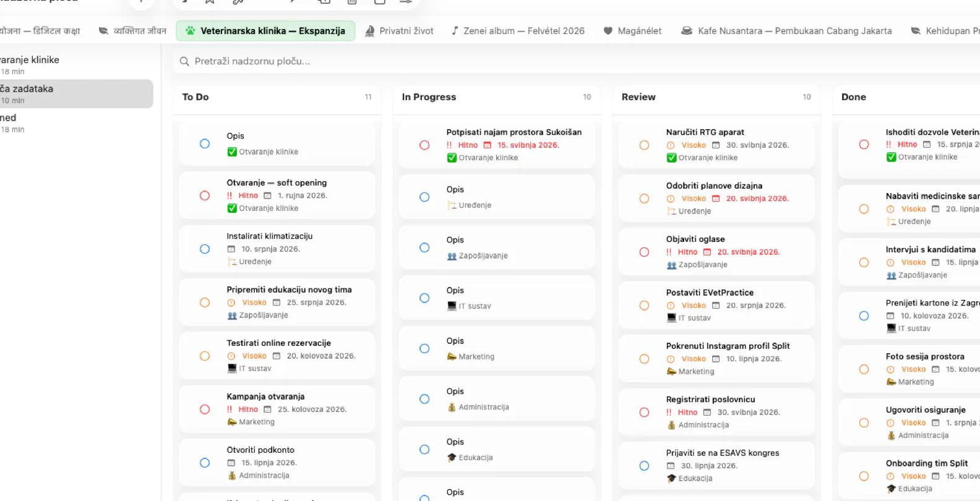Screen dimensions: 980x501
Task: Click calendar icon on Otvaranje — soft opening card
Action: pos(268,195)
